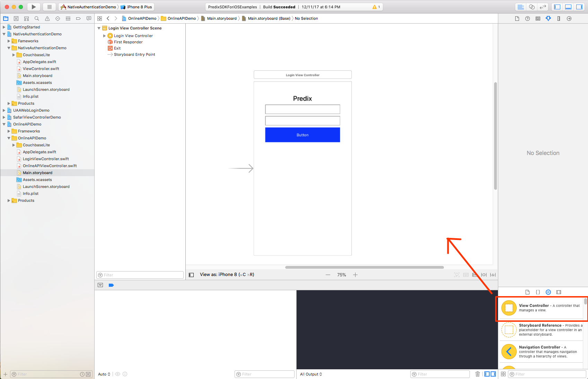Open the Issue navigator warning triangle
Screen dimensions: 588x379
pyautogui.click(x=47, y=18)
